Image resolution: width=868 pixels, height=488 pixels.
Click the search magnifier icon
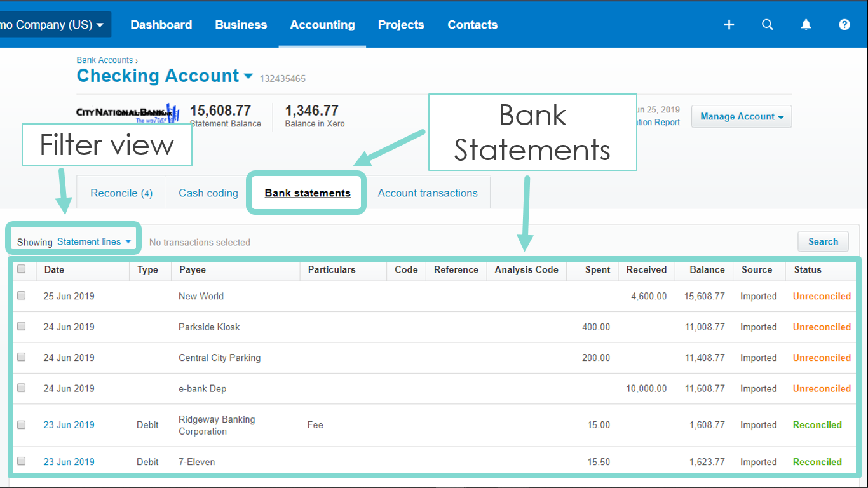click(x=767, y=24)
